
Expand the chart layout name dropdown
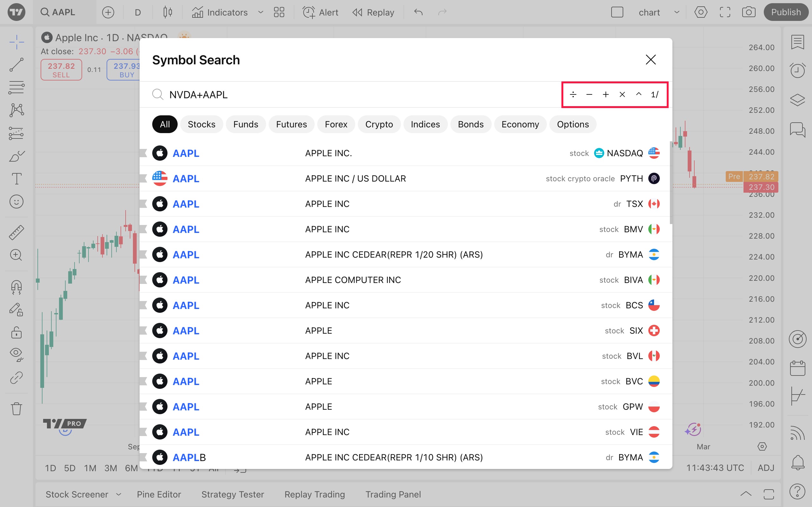coord(677,12)
